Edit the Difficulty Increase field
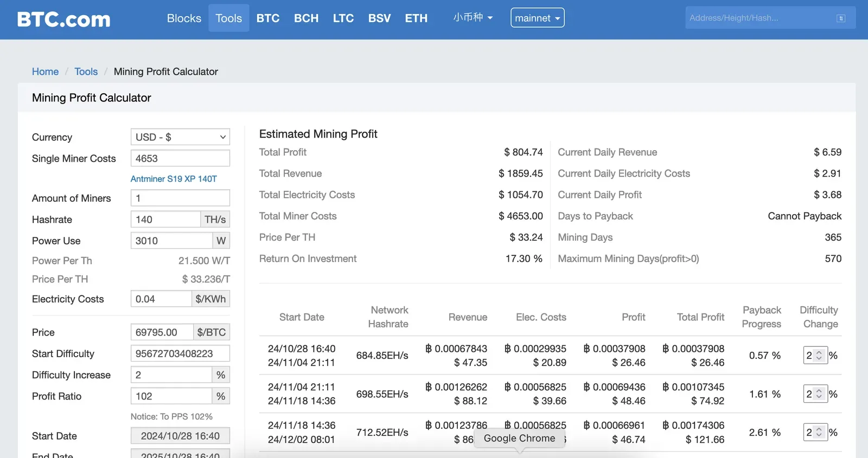This screenshot has height=458, width=868. 171,375
